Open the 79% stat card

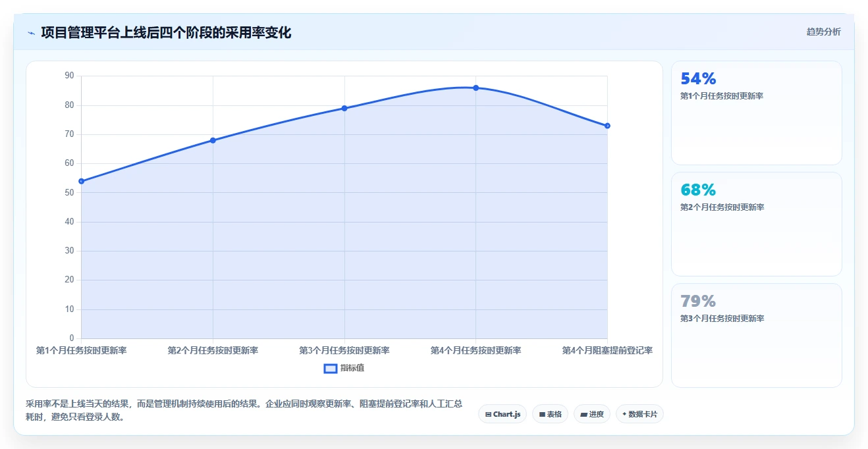coord(757,335)
